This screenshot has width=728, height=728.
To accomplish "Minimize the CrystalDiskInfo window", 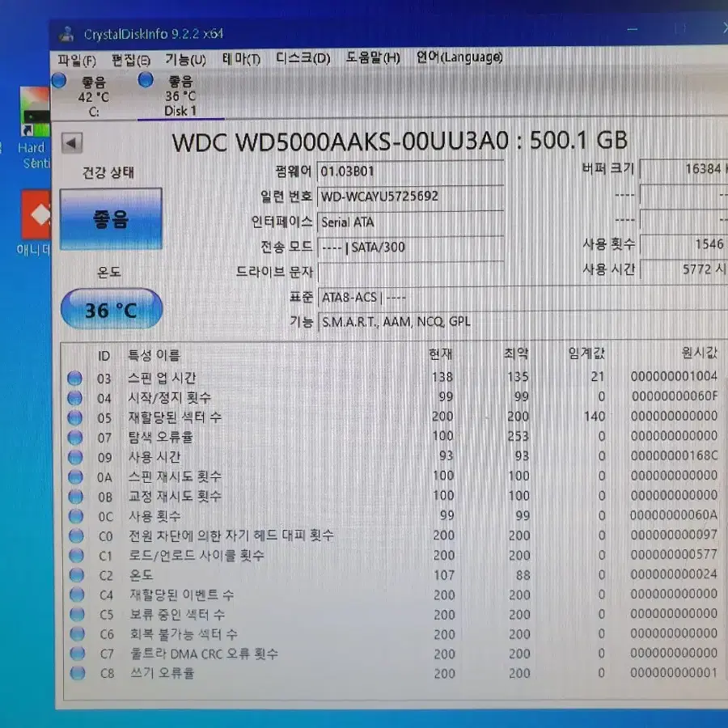I will point(632,30).
